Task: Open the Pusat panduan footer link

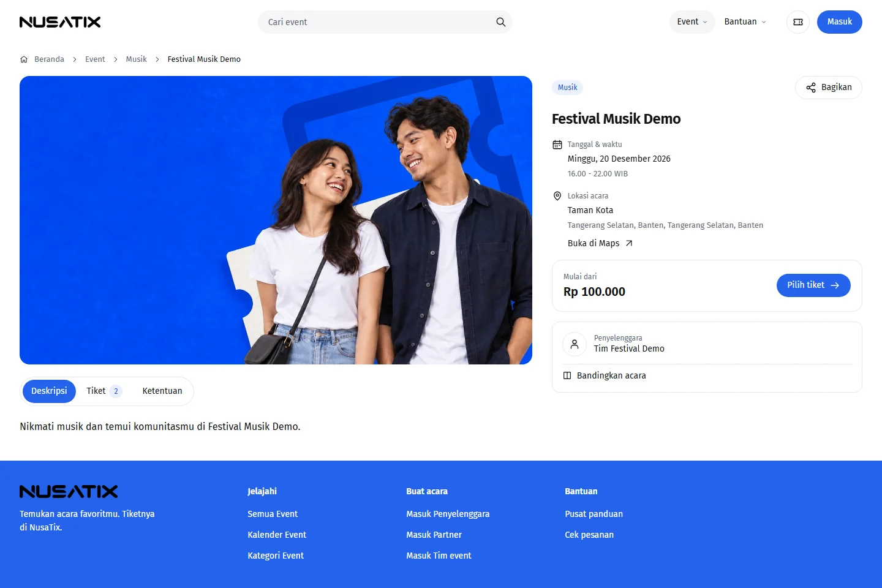Action: point(594,514)
